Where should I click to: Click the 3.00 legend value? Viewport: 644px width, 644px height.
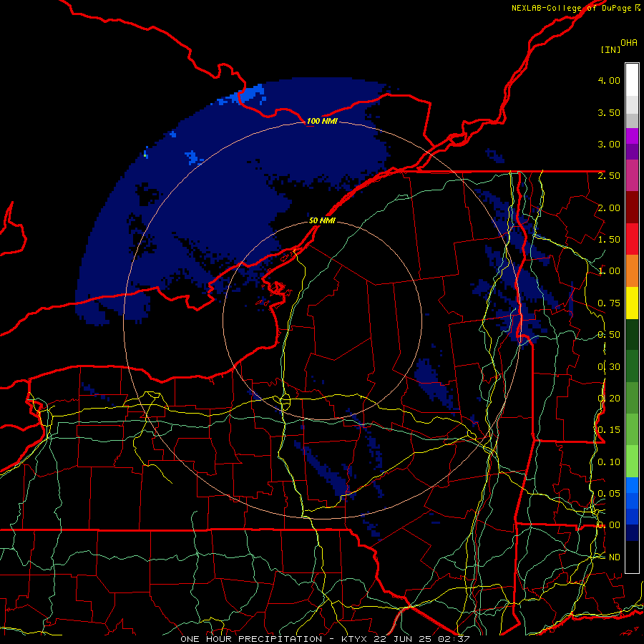click(609, 144)
